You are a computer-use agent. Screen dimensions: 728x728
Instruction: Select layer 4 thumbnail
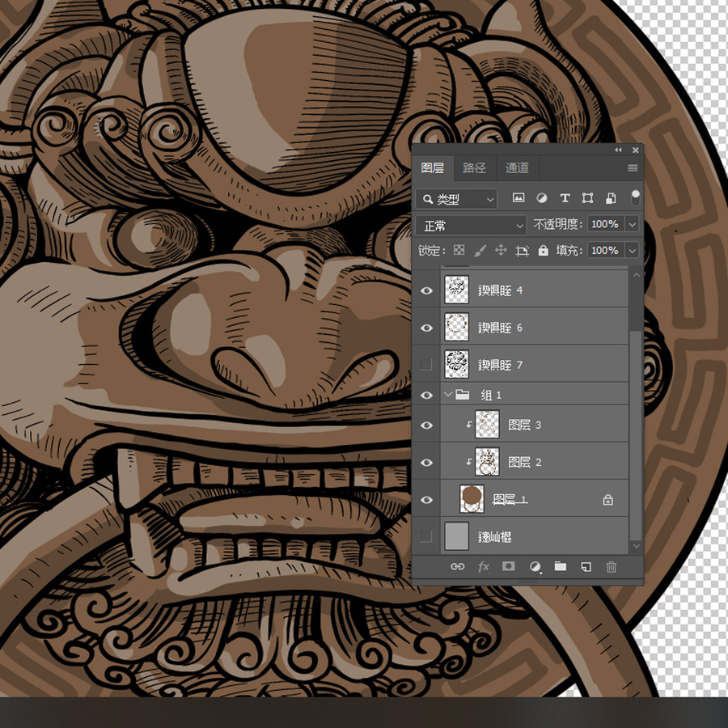pos(456,290)
